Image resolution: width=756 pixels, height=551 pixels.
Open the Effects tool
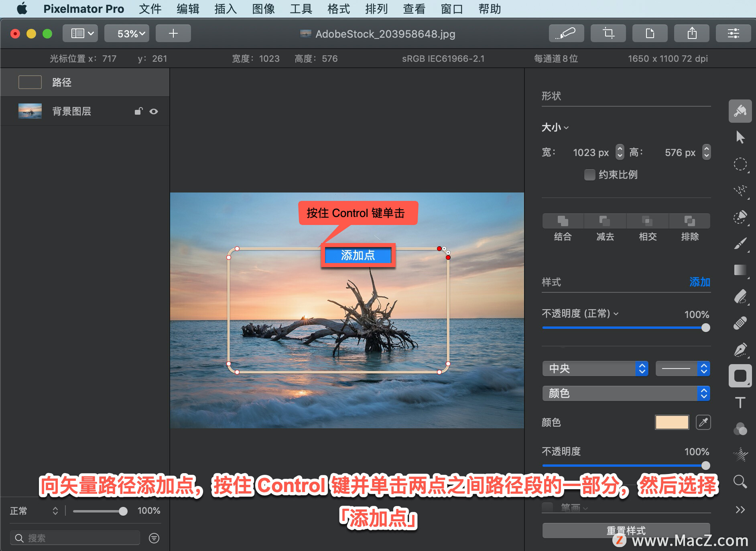coord(740,455)
